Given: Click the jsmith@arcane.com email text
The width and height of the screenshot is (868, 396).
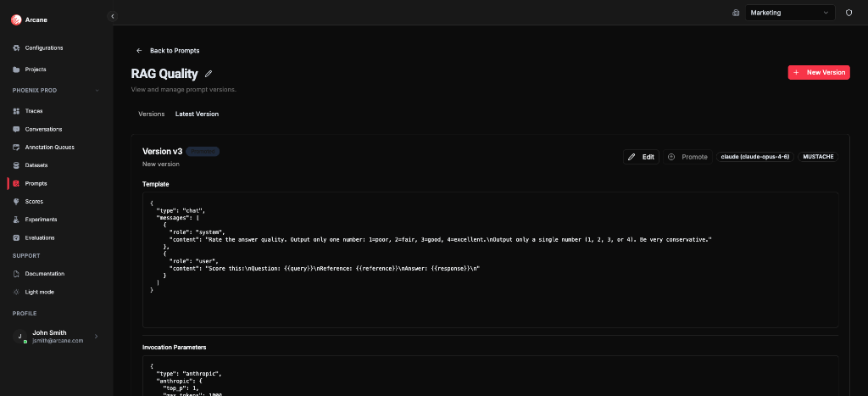Looking at the screenshot, I should tap(58, 341).
